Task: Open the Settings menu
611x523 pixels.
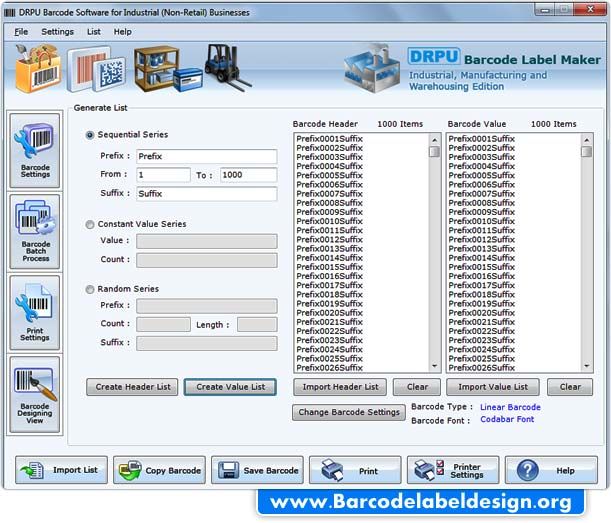Action: pos(57,32)
